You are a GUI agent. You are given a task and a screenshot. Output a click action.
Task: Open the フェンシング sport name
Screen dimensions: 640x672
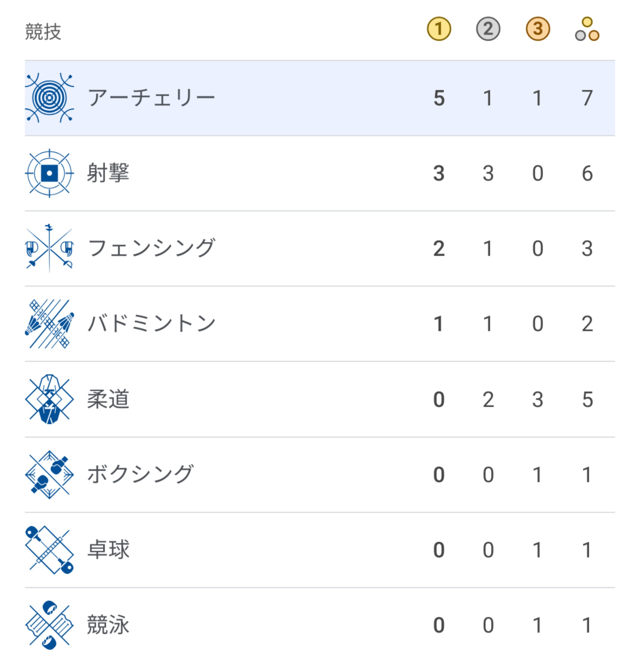point(151,248)
